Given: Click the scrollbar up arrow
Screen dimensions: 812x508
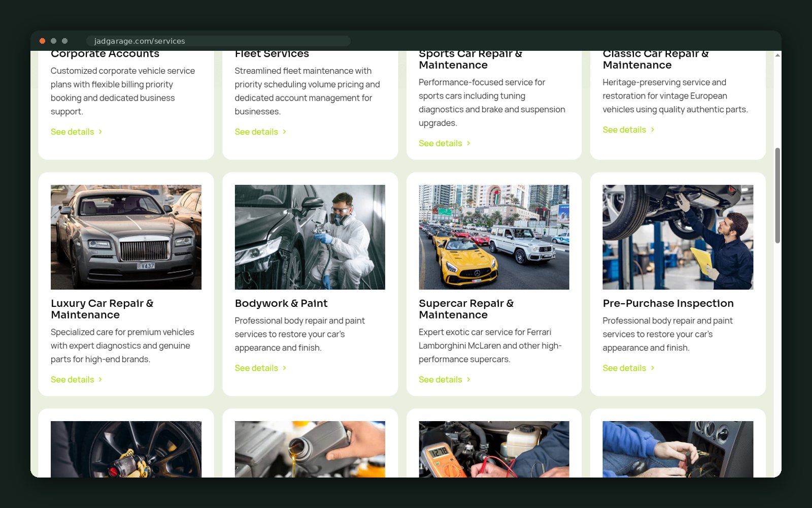Looking at the screenshot, I should click(x=777, y=55).
